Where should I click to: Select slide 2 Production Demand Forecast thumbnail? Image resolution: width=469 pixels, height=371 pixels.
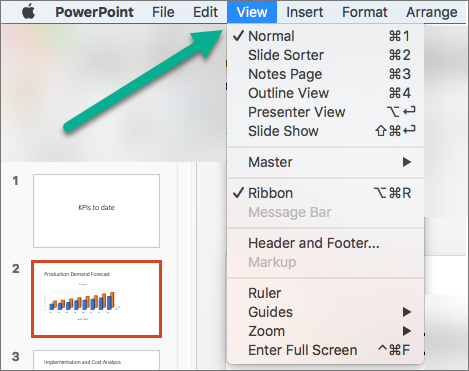tap(96, 299)
